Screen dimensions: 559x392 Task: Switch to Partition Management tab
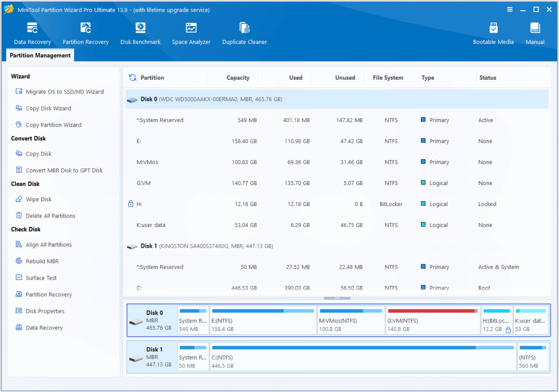tap(40, 55)
